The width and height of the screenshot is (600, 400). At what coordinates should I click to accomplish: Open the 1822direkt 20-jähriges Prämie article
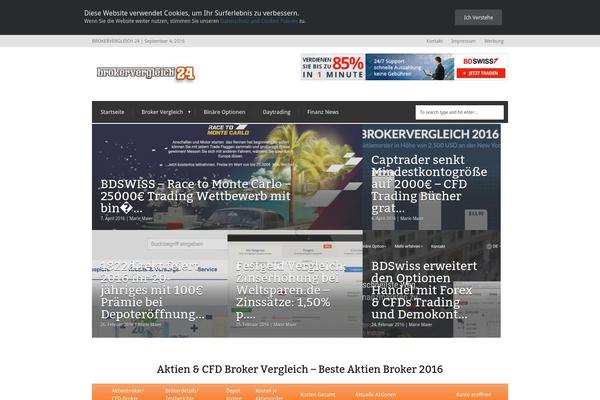pos(152,290)
